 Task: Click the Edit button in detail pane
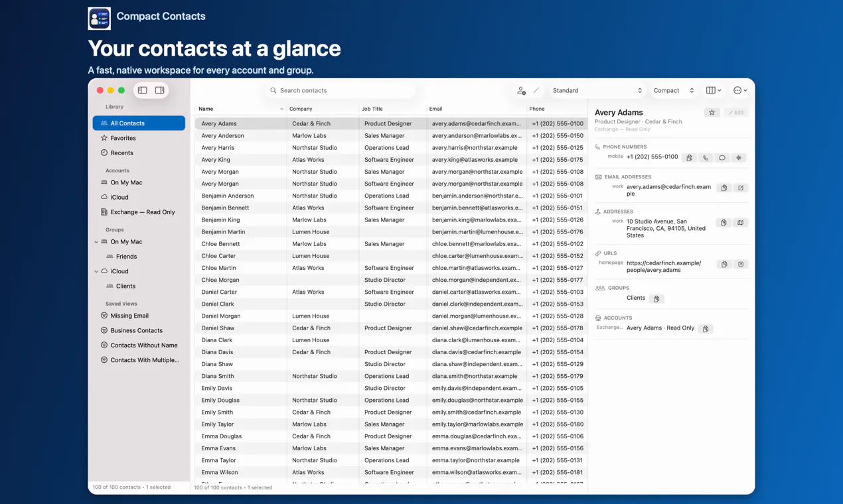point(736,113)
